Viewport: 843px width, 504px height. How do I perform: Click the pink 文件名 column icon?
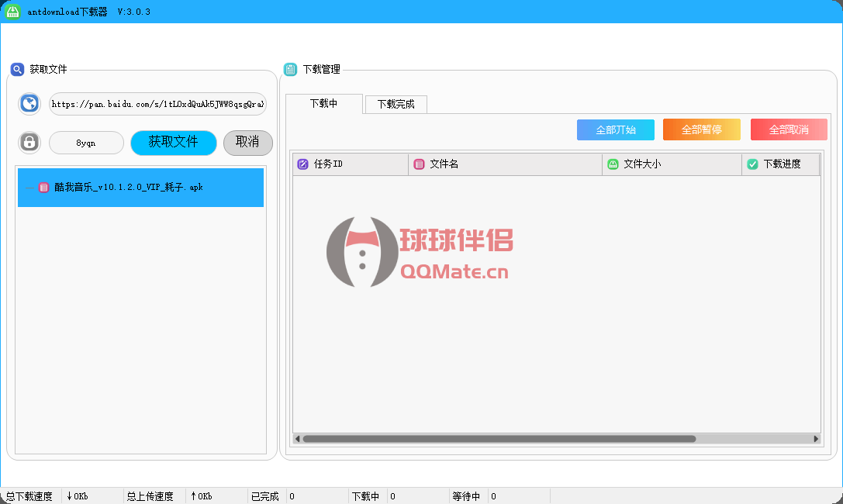point(419,164)
